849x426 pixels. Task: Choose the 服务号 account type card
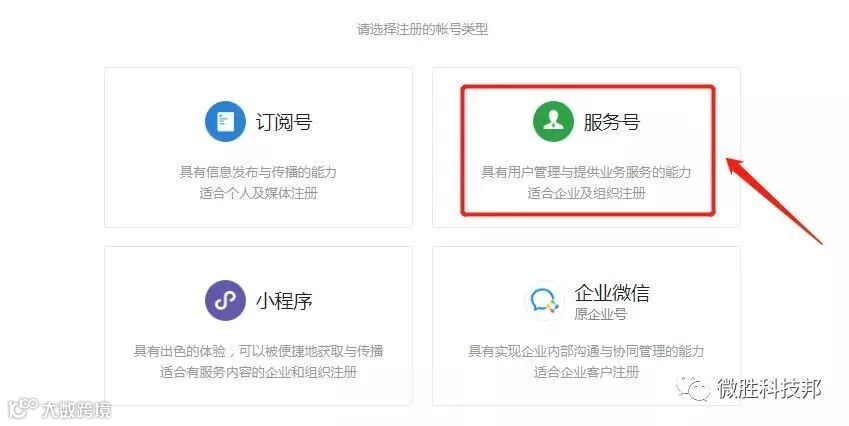pos(586,147)
